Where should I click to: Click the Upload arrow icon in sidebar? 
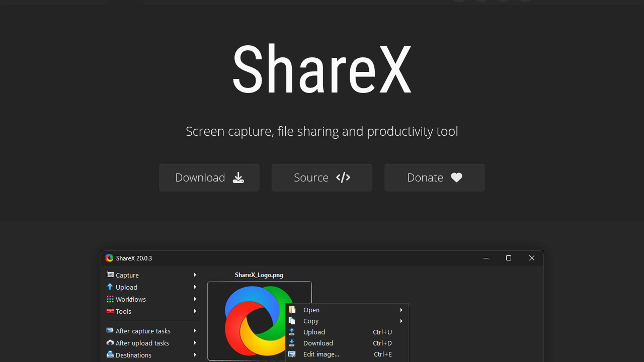click(110, 287)
